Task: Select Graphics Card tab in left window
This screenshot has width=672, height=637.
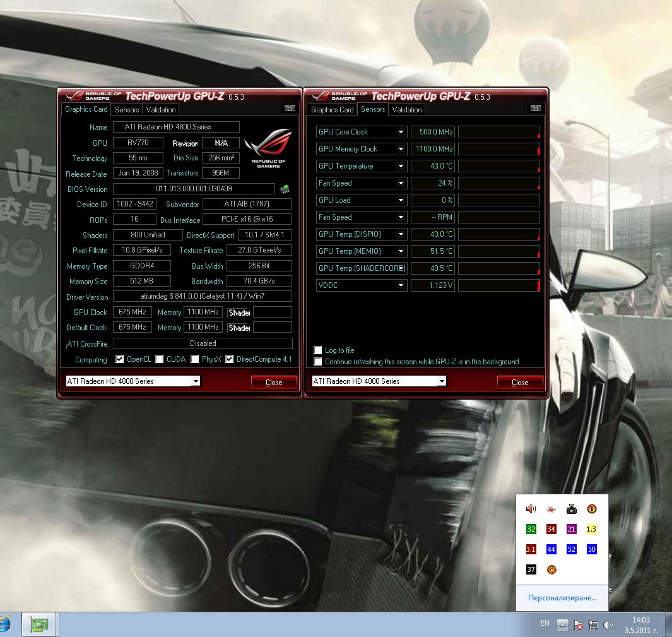Action: click(x=86, y=109)
